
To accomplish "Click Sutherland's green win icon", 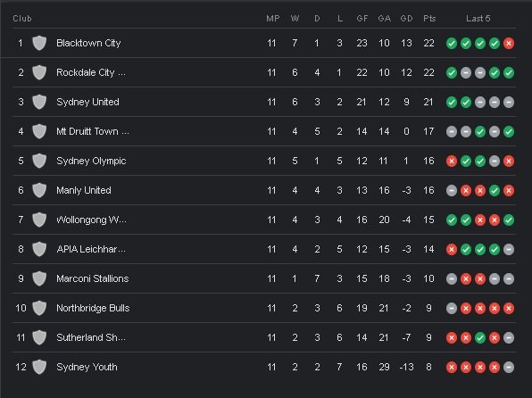I will pyautogui.click(x=480, y=337).
